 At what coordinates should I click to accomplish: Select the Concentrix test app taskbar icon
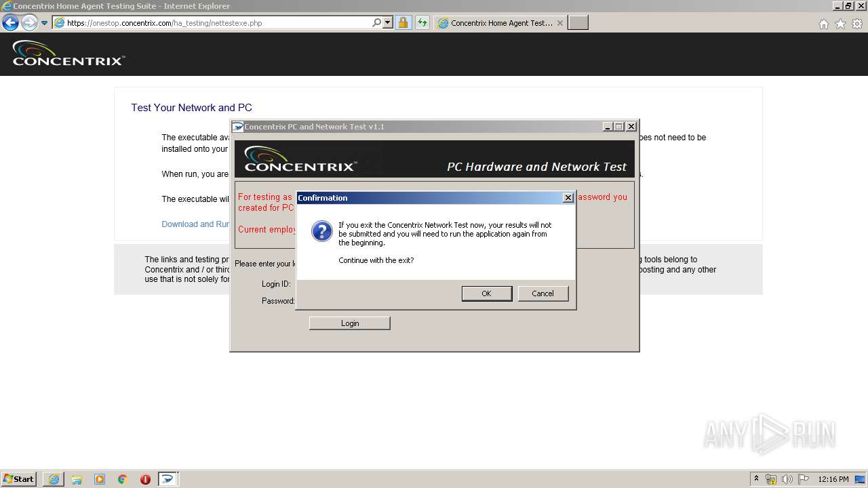click(x=168, y=479)
